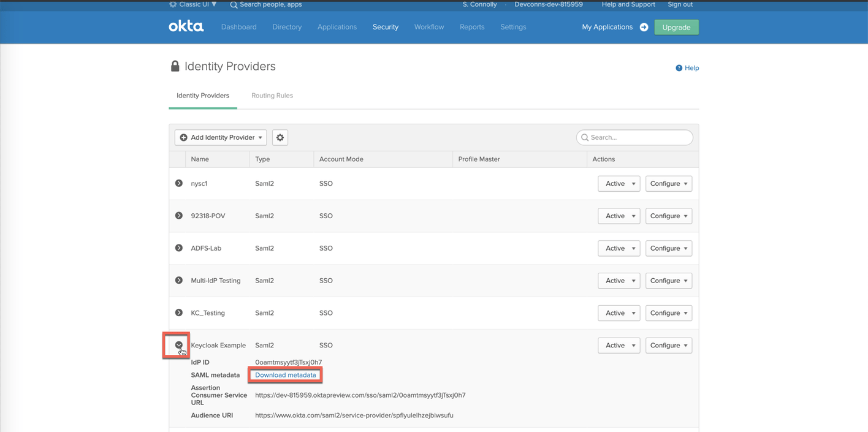The image size is (868, 432).
Task: Click the Sign out link
Action: [x=680, y=4]
